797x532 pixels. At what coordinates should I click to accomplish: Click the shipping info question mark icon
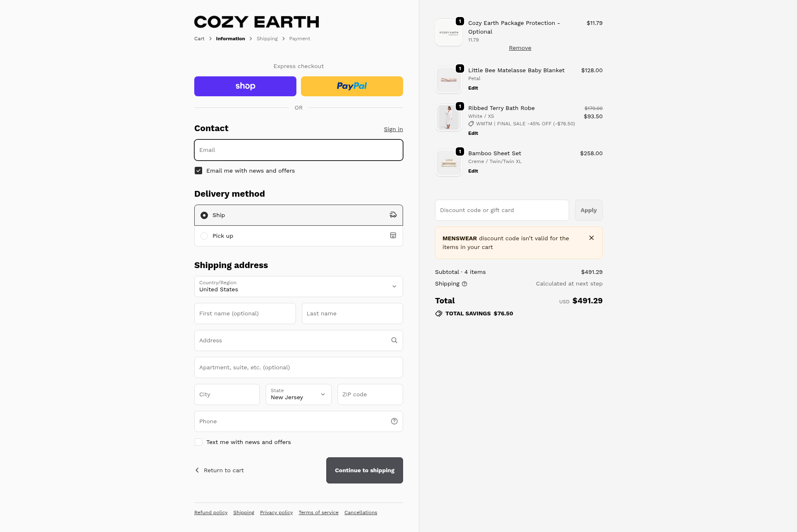(465, 284)
